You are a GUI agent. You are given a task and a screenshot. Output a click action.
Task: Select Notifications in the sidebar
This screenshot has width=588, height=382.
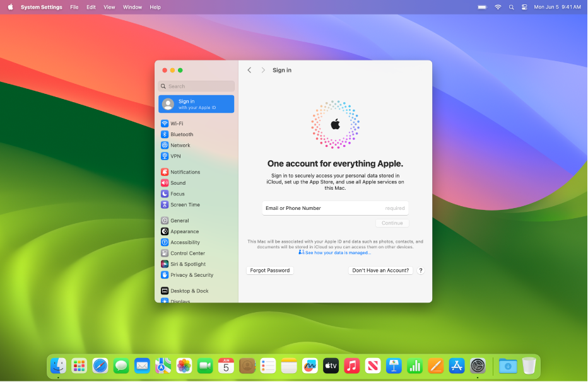coord(184,172)
